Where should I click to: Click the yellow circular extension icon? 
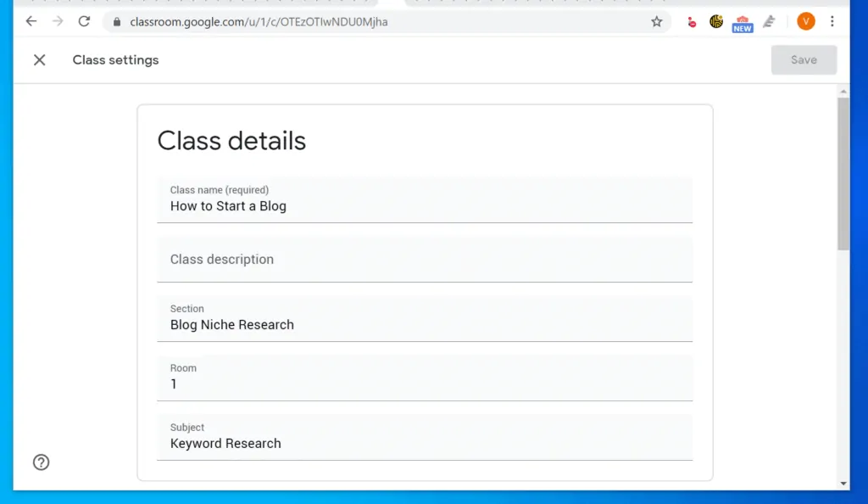click(x=715, y=21)
